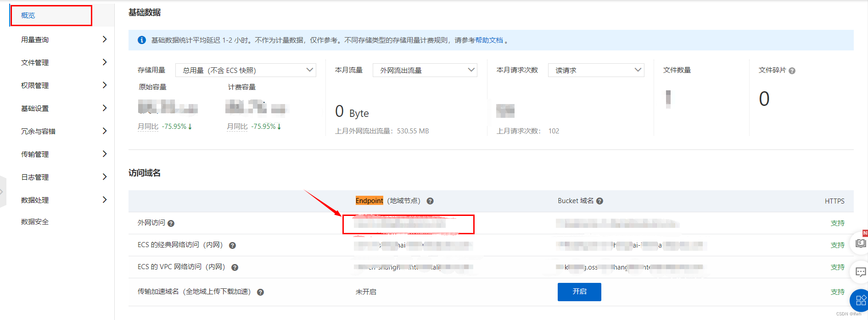This screenshot has width=868, height=320.
Task: Click the 基础数据 section heading
Action: (145, 13)
